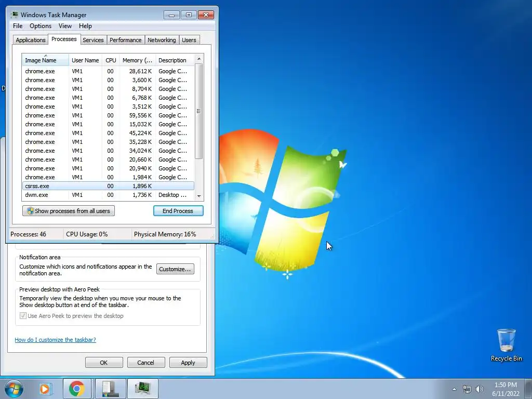Select chrome.exe using 3,512 K
The height and width of the screenshot is (399, 532).
[108, 107]
